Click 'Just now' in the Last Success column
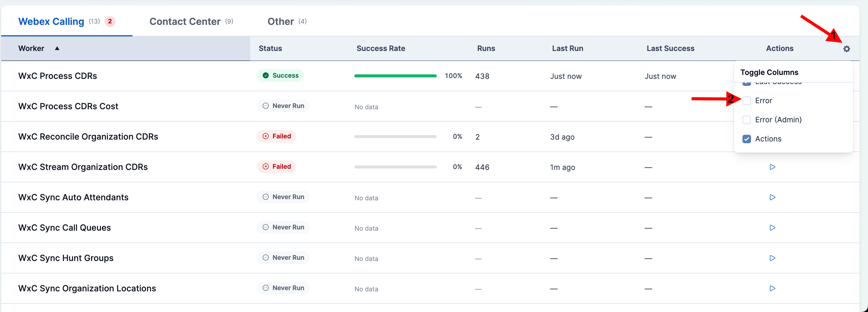This screenshot has height=312, width=868. pyautogui.click(x=660, y=76)
